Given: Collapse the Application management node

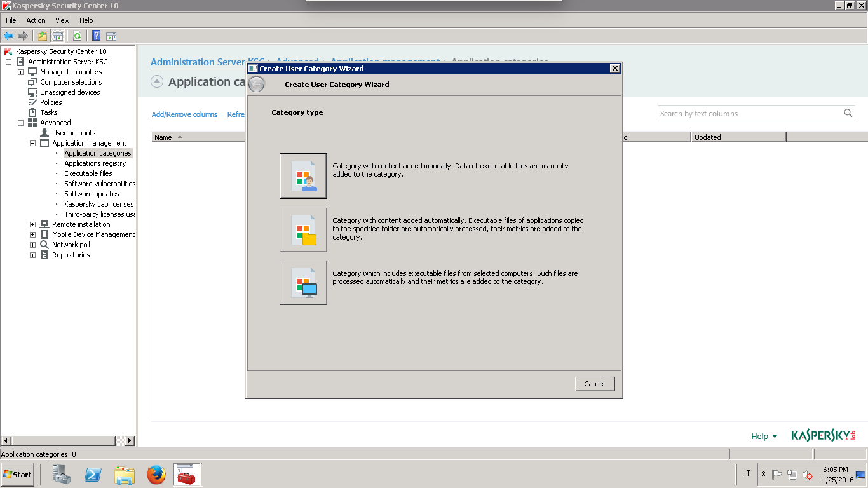Looking at the screenshot, I should point(33,143).
